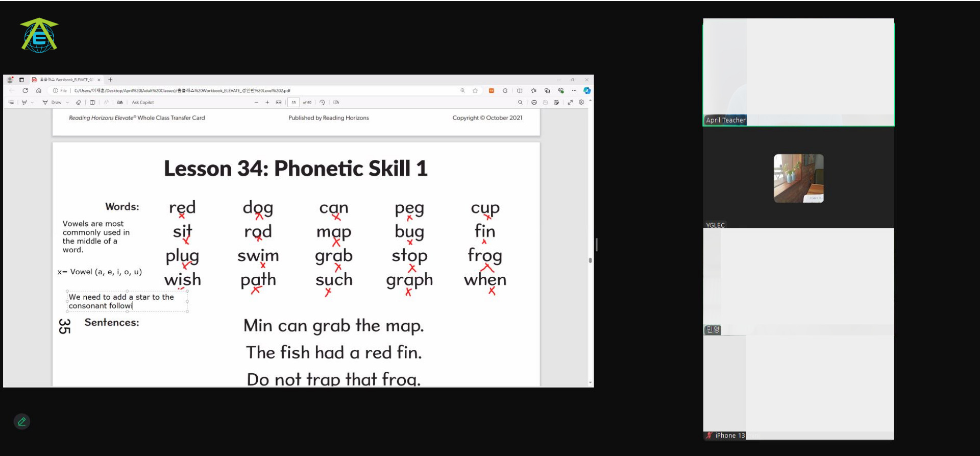
Task: Select YGLEC participant profile picture
Action: coord(798,178)
